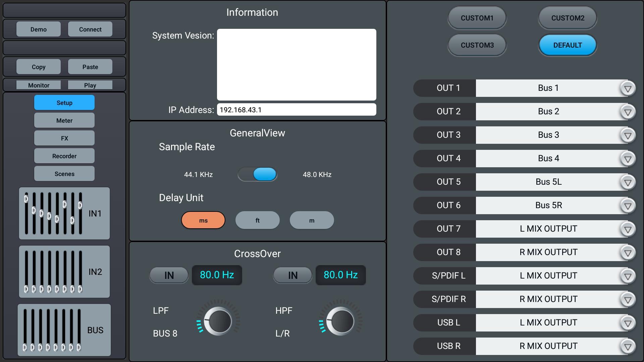Expand the OUT 2 routing dropdown arrow
This screenshot has height=362, width=644.
[x=628, y=112]
